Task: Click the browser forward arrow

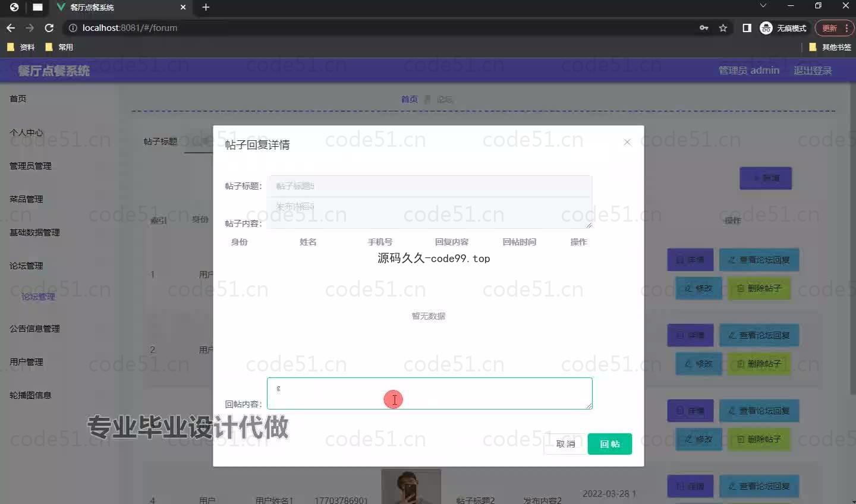Action: (x=30, y=28)
